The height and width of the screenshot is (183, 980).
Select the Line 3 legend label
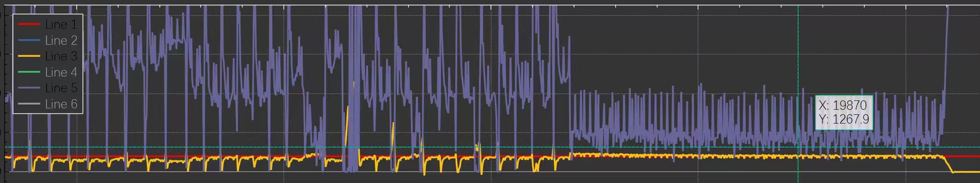[x=61, y=56]
